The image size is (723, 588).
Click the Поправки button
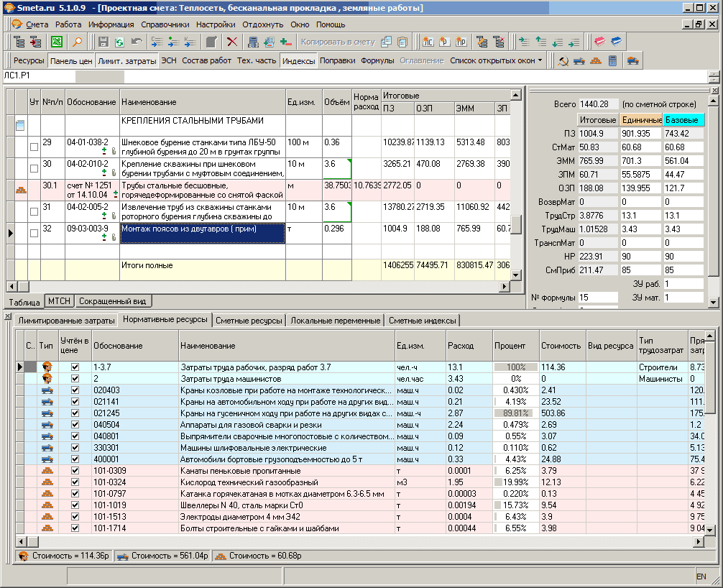tap(338, 61)
